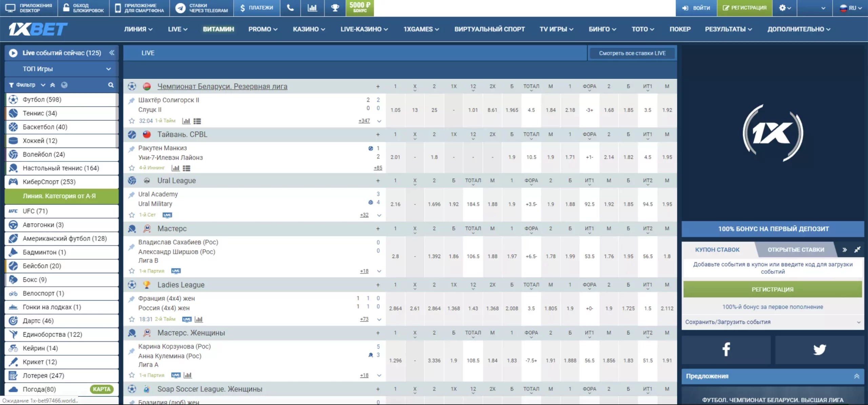
Task: Open statistics chart for Шахтёр Солигорск II match
Action: pos(186,121)
